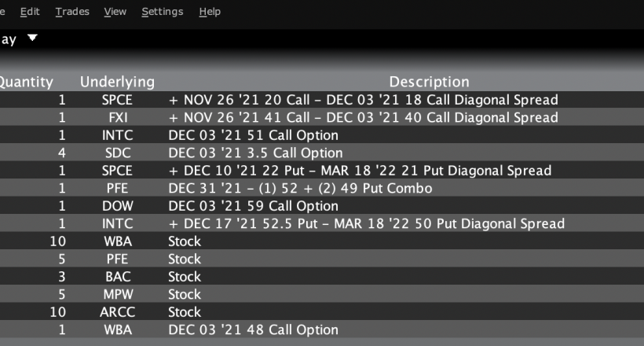Sort by the Underlying column header
This screenshot has width=644, height=346.
(117, 82)
